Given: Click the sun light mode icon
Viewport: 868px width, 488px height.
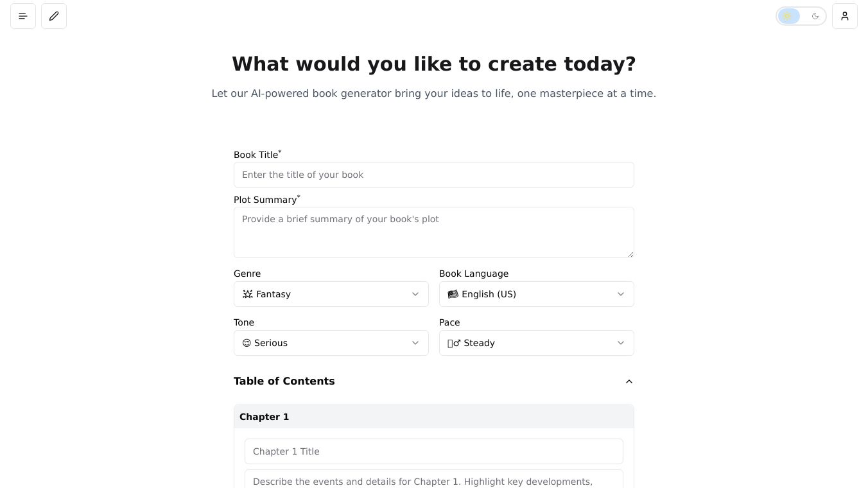Looking at the screenshot, I should point(788,16).
